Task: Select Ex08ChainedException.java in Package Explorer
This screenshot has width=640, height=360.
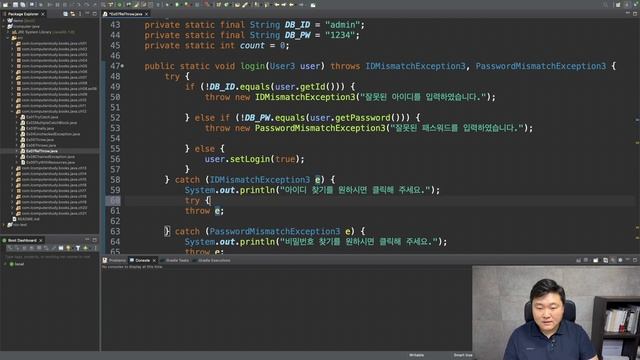Action: (51, 157)
